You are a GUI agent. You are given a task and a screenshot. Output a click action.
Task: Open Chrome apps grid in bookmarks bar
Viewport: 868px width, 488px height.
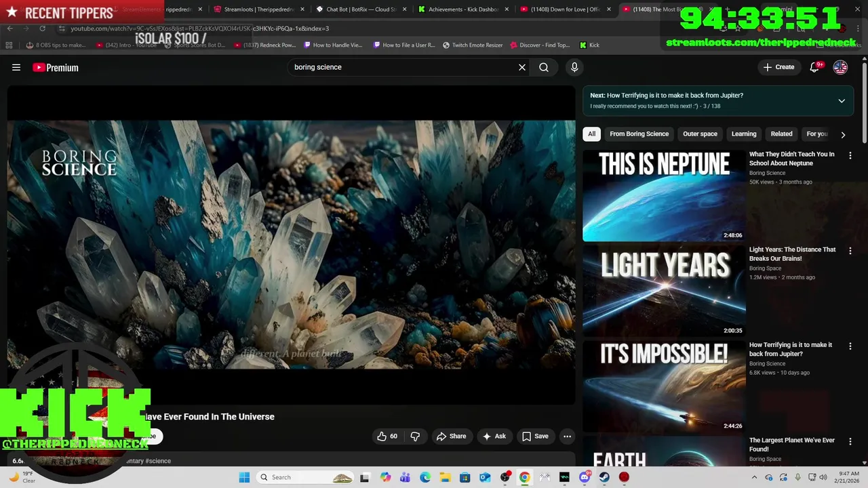(x=9, y=45)
